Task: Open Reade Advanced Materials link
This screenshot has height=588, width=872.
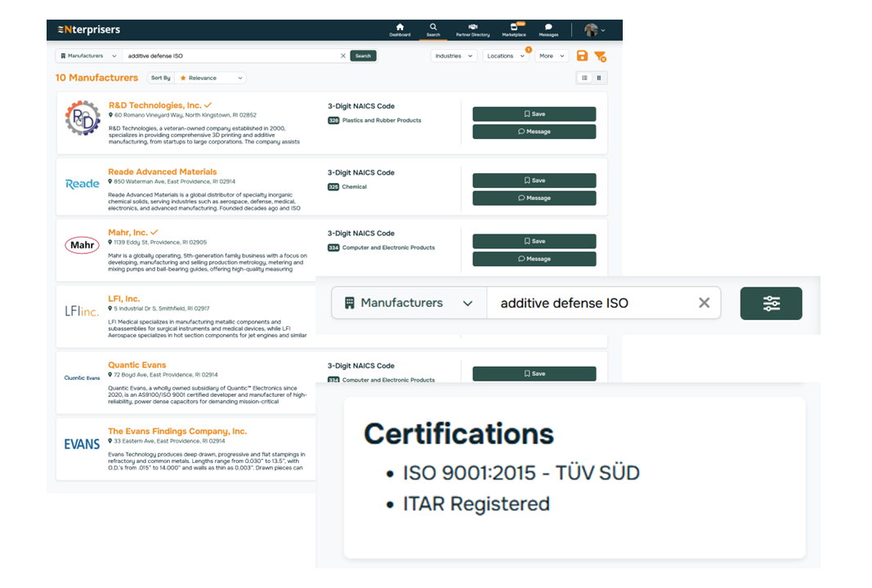Action: tap(163, 171)
